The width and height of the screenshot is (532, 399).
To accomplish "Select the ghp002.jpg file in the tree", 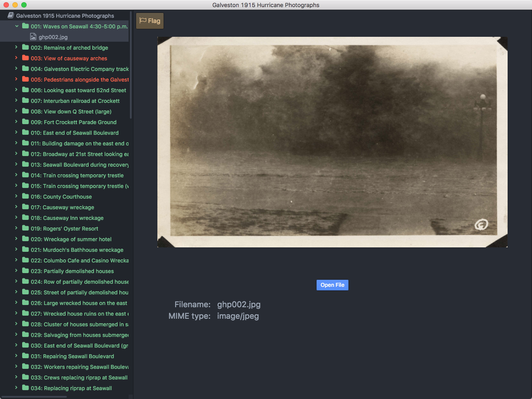I will tap(53, 37).
